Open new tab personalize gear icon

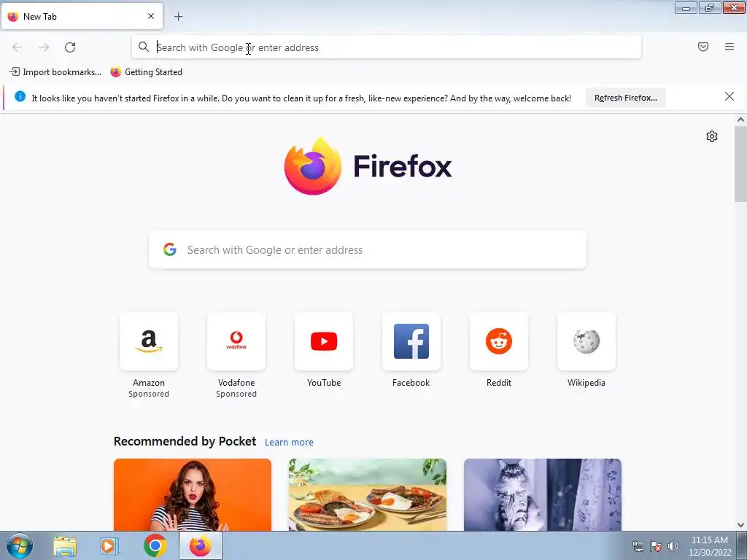(712, 136)
